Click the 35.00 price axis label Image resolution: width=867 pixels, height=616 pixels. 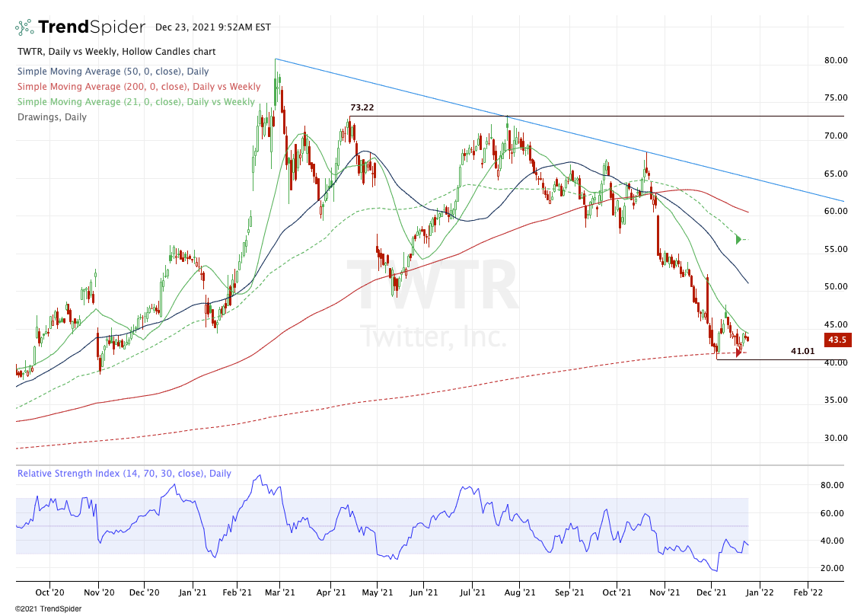pyautogui.click(x=836, y=400)
